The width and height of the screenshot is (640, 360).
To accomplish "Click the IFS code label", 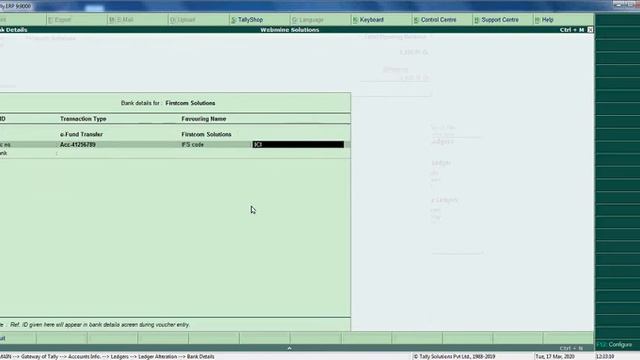I will point(192,144).
